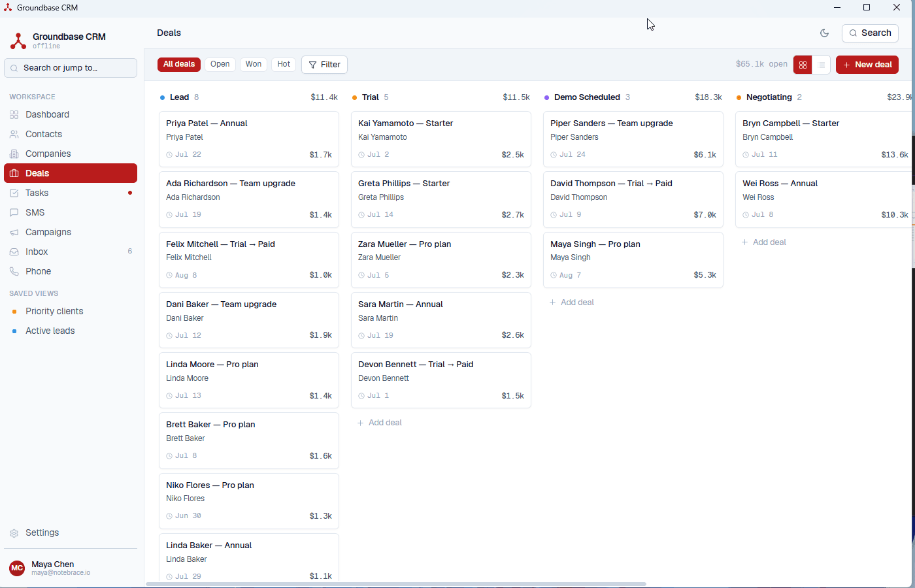This screenshot has height=588, width=915.
Task: Open Dashboard from the sidebar
Action: (71, 114)
